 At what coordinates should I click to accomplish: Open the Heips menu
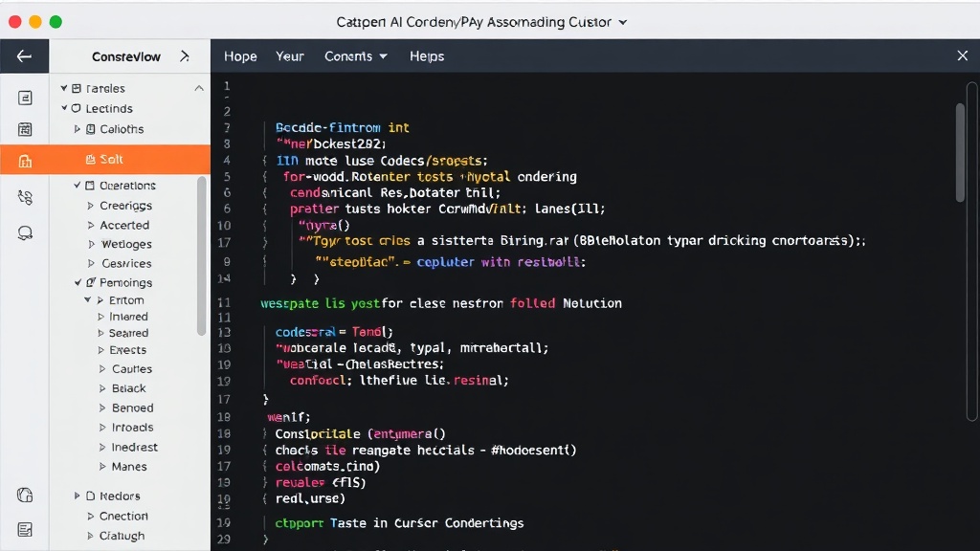[x=427, y=56]
